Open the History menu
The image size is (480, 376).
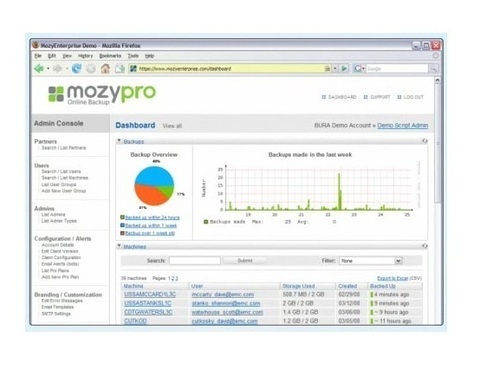pyautogui.click(x=85, y=56)
